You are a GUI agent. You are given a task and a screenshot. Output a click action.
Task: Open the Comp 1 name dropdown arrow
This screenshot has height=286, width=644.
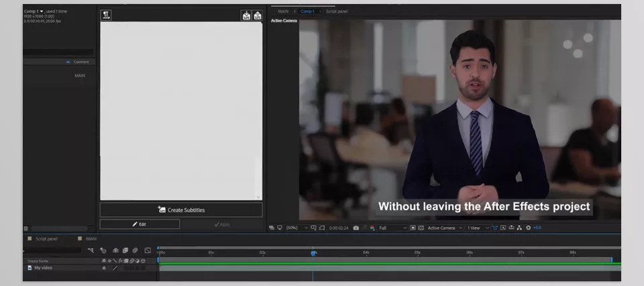(x=42, y=11)
